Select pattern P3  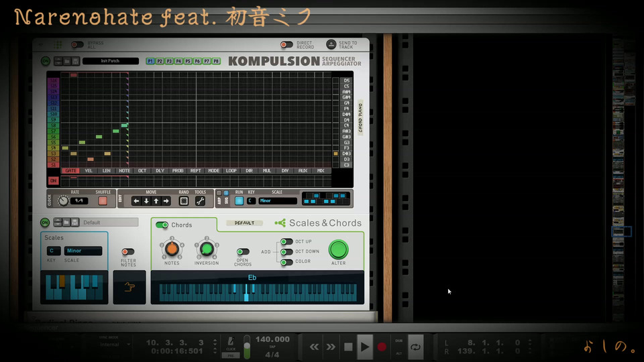[x=169, y=61]
